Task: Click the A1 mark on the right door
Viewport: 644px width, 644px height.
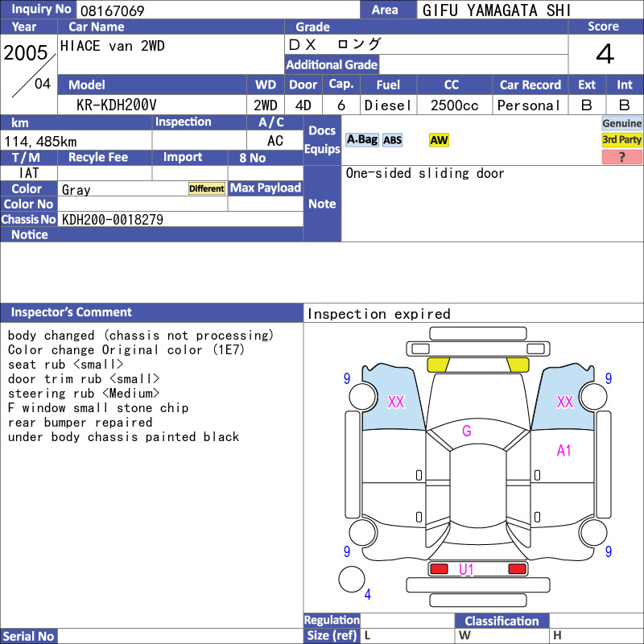Action: coord(564,451)
